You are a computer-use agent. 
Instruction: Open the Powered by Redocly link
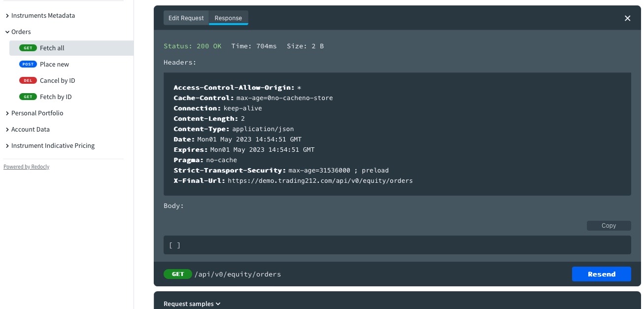click(26, 167)
